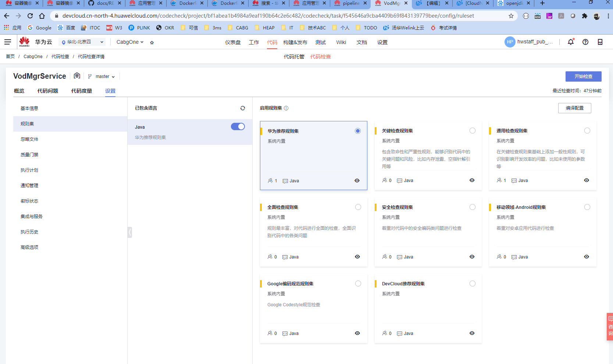Image resolution: width=613 pixels, height=364 pixels.
Task: Select the Java language row
Action: click(190, 132)
